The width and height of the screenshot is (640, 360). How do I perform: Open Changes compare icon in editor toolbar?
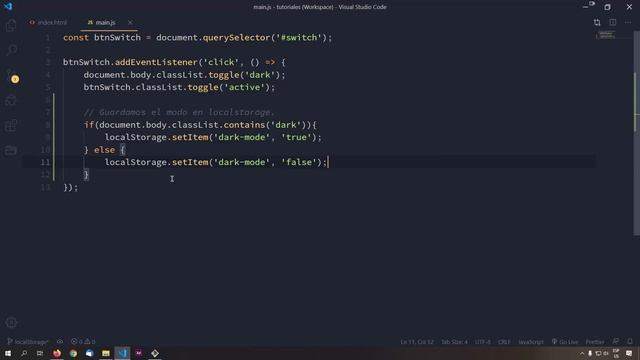tap(597, 22)
